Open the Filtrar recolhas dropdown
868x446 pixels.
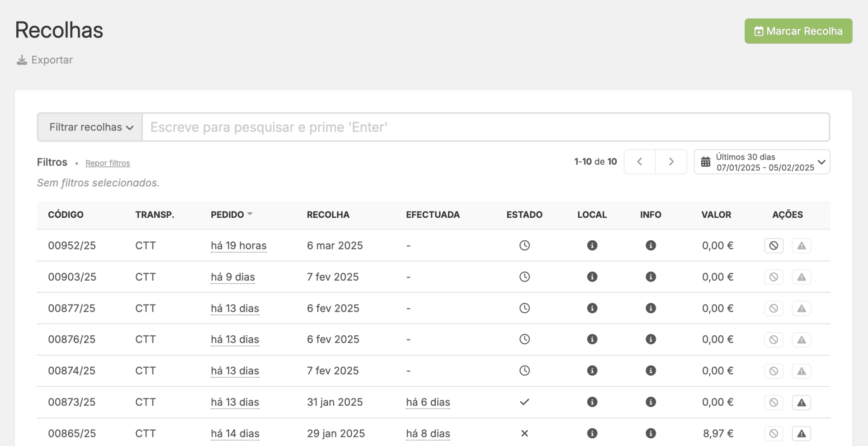point(90,127)
